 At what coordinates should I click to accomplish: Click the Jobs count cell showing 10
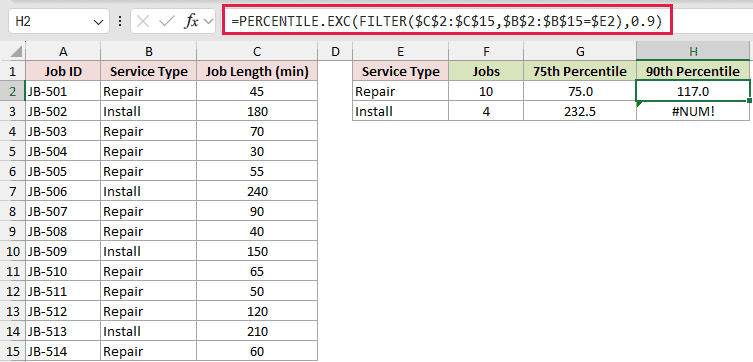(486, 91)
